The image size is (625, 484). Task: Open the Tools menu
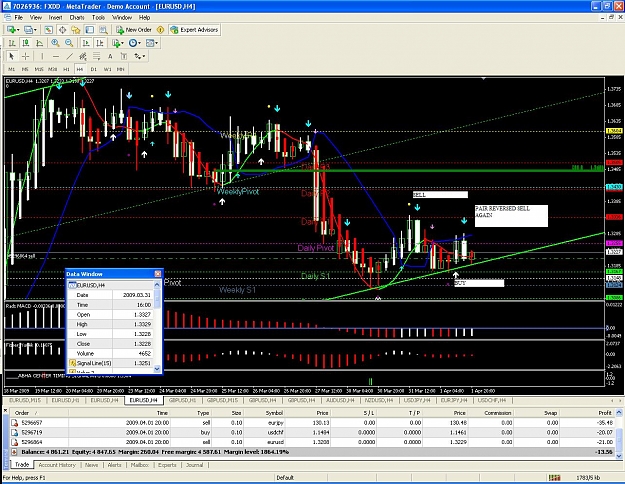pyautogui.click(x=98, y=18)
